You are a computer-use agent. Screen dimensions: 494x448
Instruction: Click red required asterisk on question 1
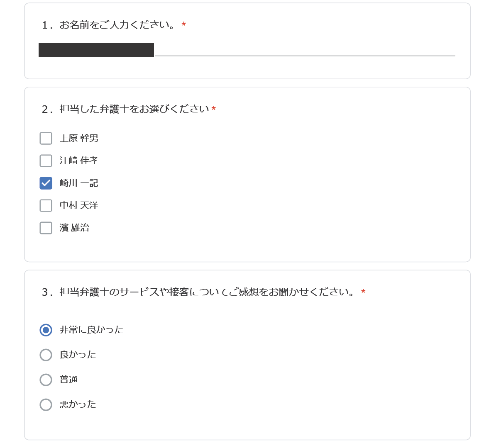pyautogui.click(x=183, y=24)
